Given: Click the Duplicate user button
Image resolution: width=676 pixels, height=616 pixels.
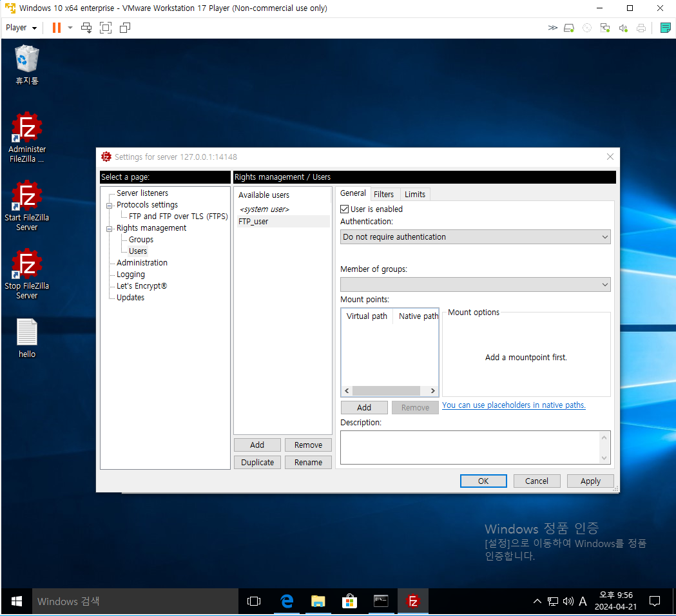Looking at the screenshot, I should click(257, 463).
